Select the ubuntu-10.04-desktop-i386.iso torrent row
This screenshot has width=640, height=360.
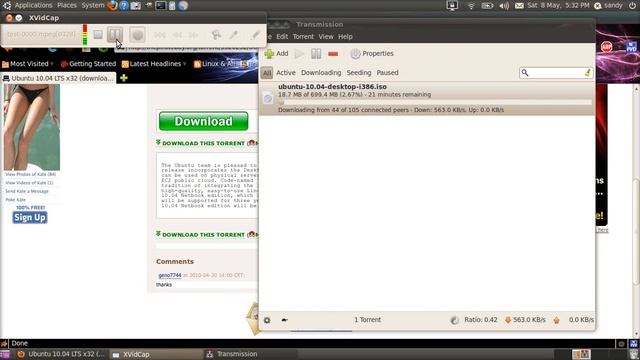coord(427,98)
